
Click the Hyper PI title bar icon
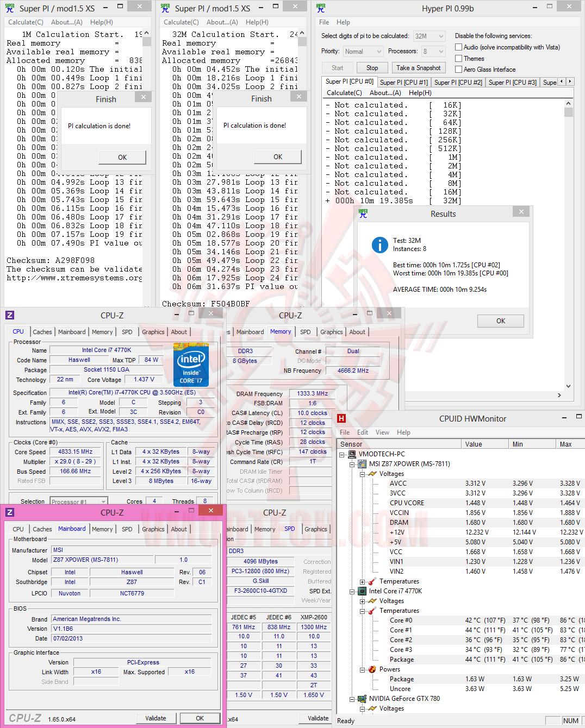tap(321, 8)
